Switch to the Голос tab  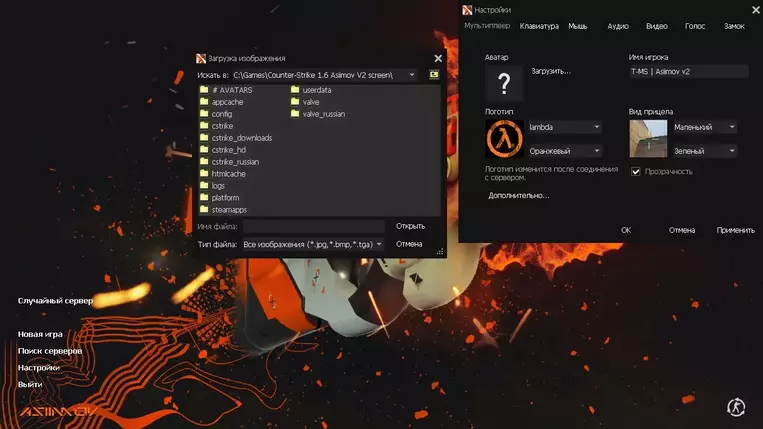coord(695,26)
